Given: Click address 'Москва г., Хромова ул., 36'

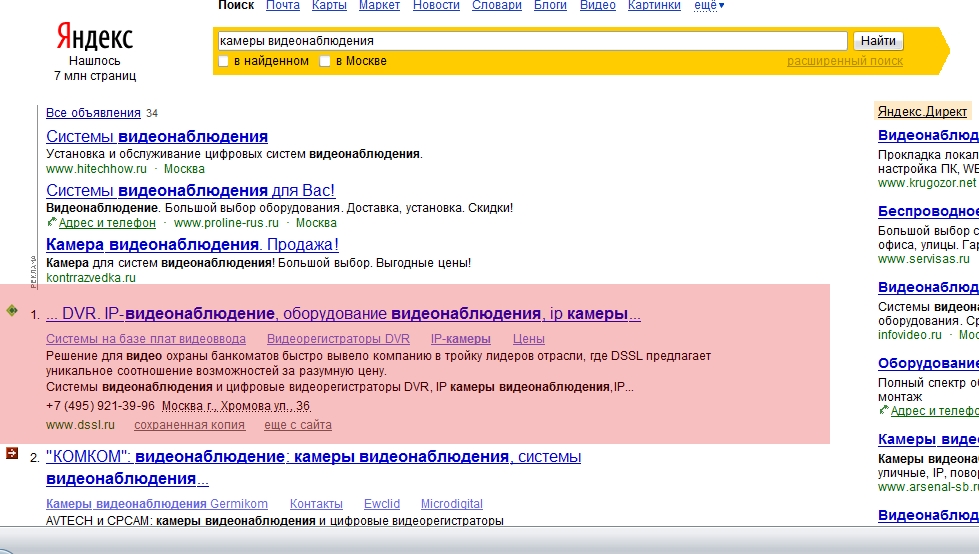Looking at the screenshot, I should click(x=236, y=406).
